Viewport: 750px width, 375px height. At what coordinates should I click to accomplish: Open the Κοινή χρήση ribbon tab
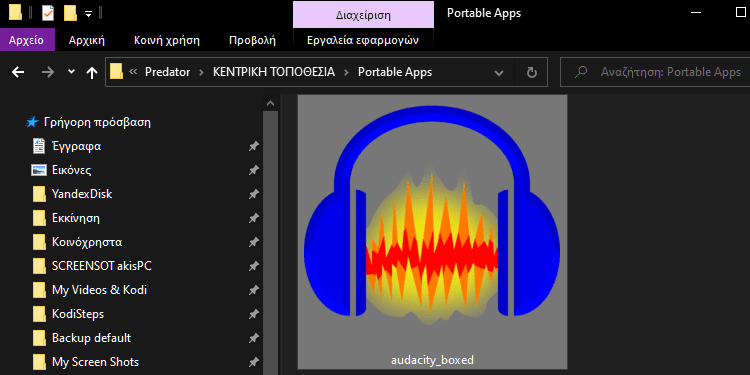167,40
